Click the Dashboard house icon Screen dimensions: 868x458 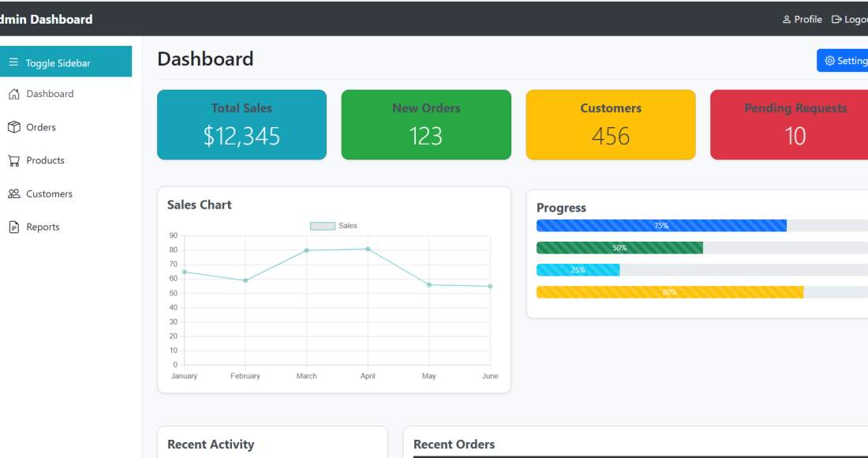(x=13, y=94)
